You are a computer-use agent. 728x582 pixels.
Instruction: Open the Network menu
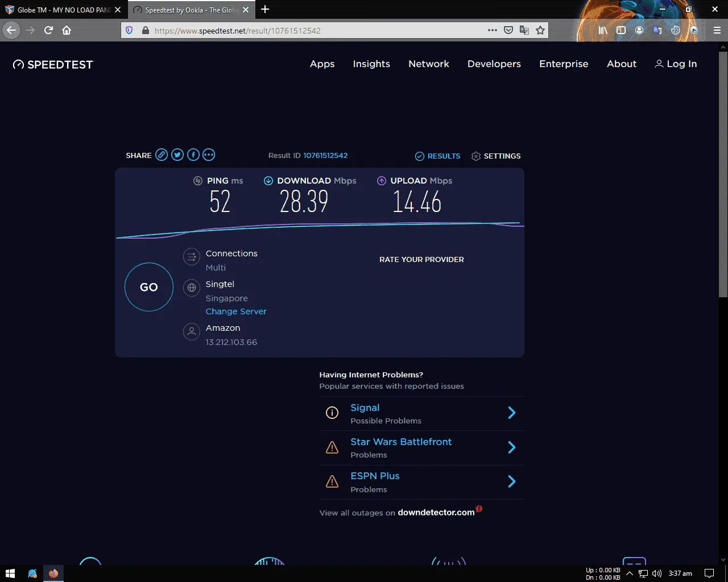tap(429, 64)
